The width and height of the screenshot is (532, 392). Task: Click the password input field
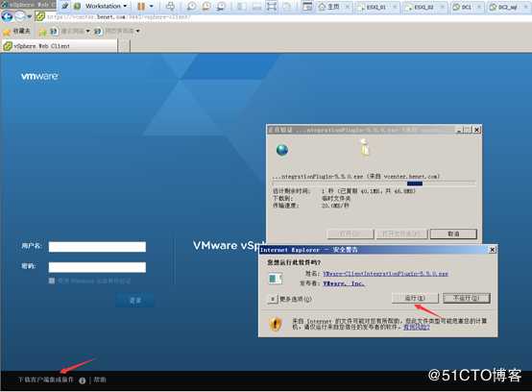click(x=97, y=267)
